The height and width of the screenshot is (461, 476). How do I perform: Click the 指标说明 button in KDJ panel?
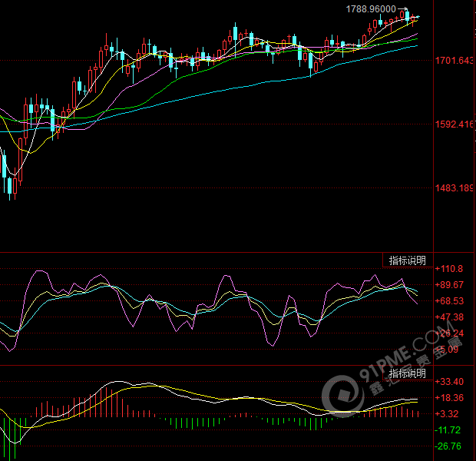pos(407,260)
